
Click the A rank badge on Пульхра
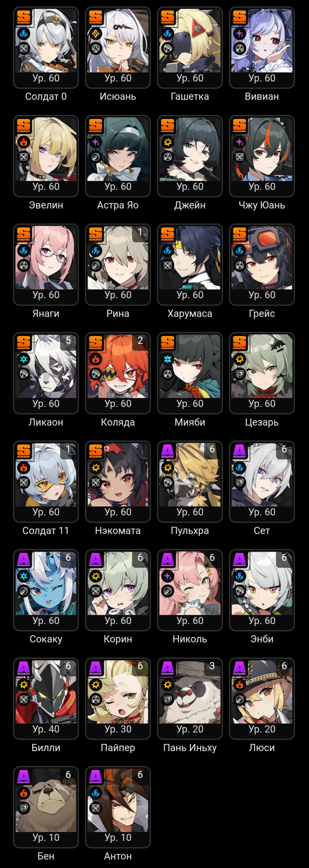[167, 451]
